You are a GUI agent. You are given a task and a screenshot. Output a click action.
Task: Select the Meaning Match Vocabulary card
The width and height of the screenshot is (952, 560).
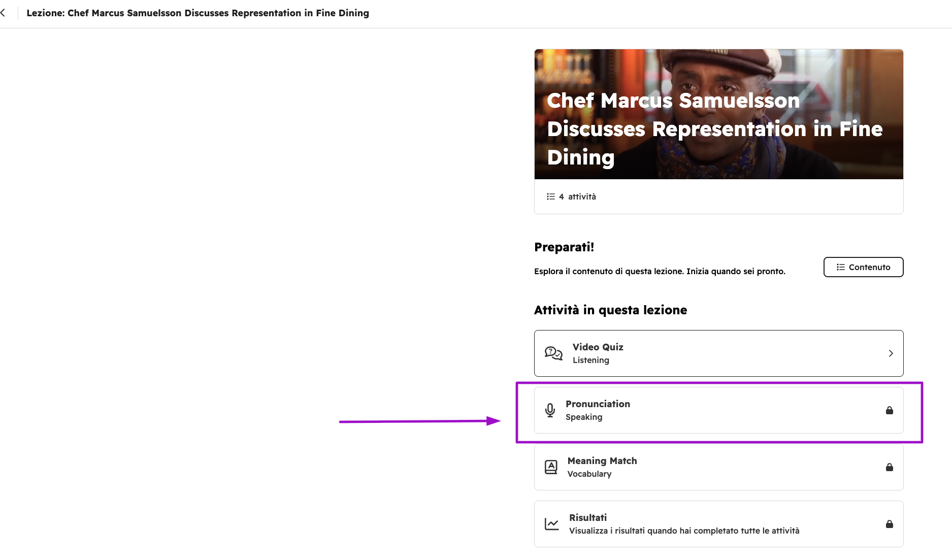click(718, 467)
